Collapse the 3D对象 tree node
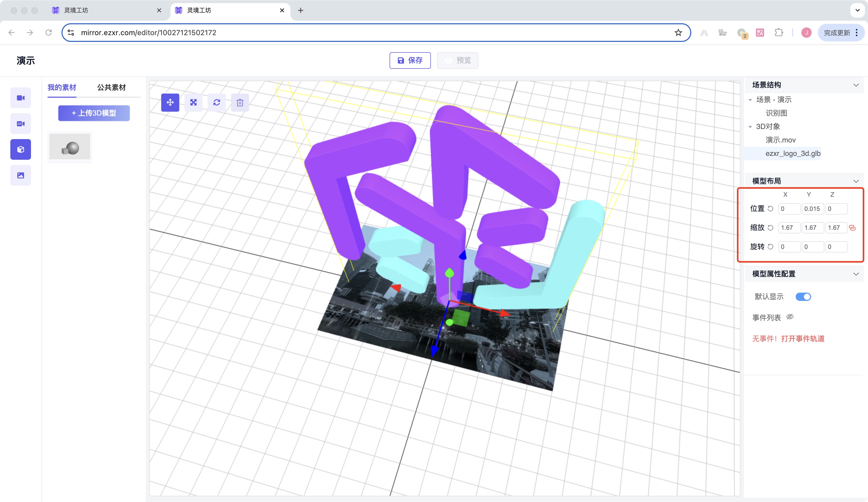868x502 pixels. point(750,127)
